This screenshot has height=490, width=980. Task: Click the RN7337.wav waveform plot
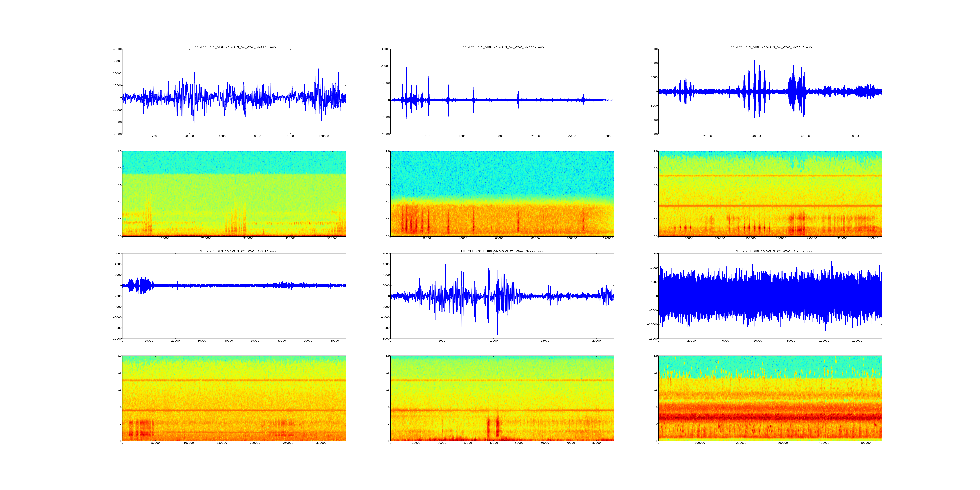pos(502,91)
